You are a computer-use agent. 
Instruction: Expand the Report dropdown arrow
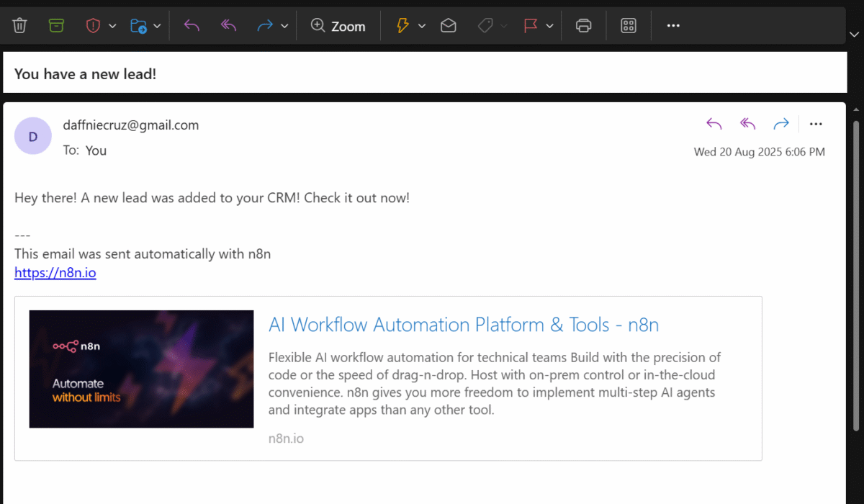[x=112, y=26]
